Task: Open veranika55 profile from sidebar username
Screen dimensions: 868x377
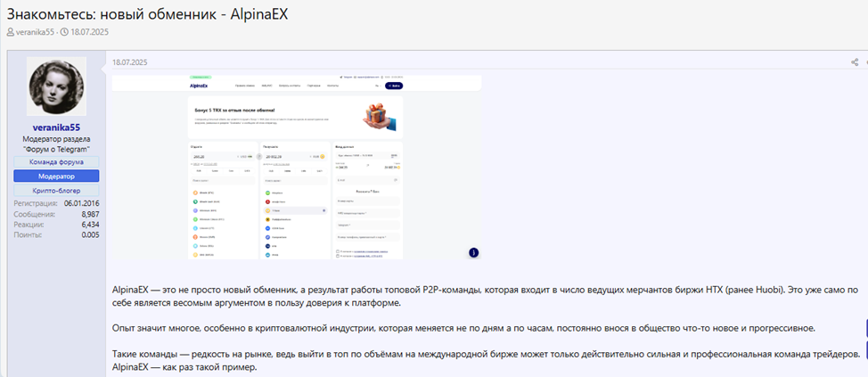Action: click(x=57, y=127)
